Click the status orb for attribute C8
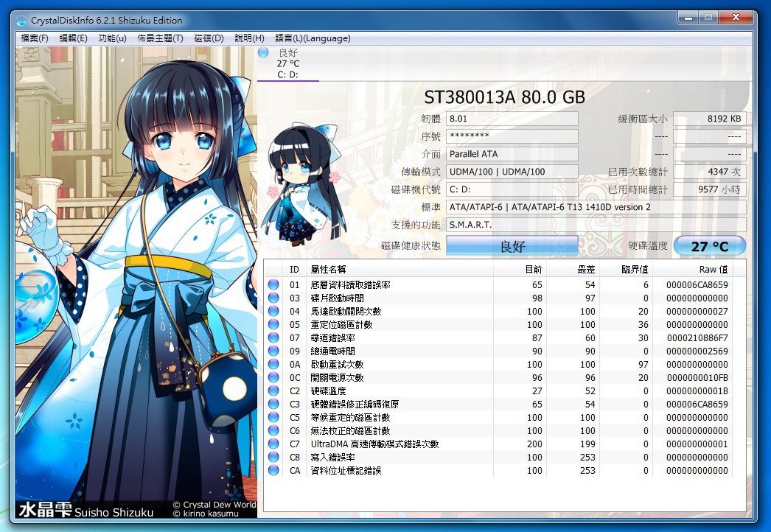Screen dimensions: 771x532 coord(273,457)
